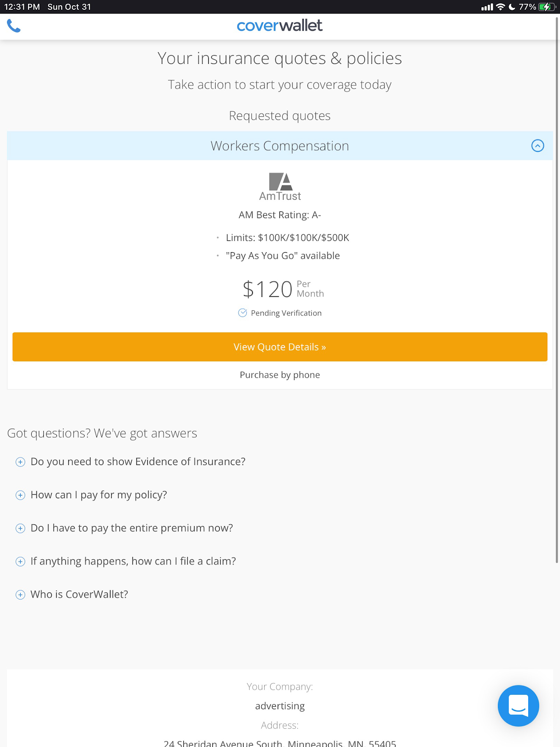Click the CoverWallet logo
The width and height of the screenshot is (560, 747).
[280, 26]
